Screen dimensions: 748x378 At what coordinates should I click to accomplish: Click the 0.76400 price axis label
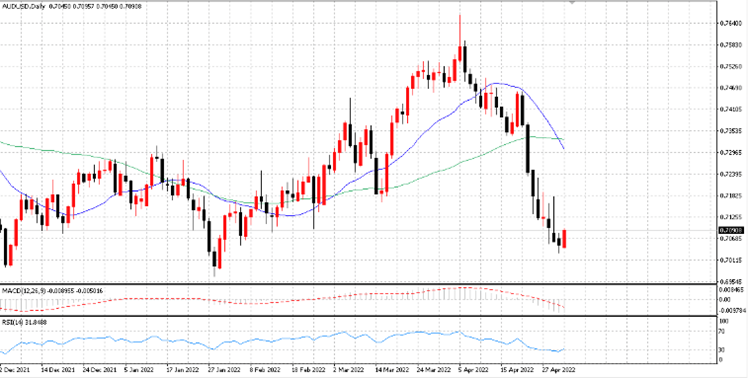click(x=730, y=23)
